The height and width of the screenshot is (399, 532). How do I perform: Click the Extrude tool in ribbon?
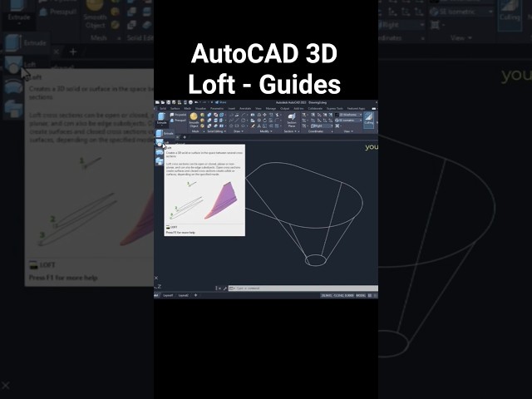point(161,117)
